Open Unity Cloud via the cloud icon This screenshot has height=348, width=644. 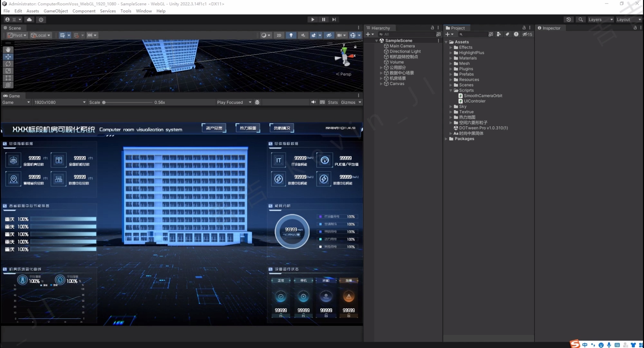[x=29, y=20]
